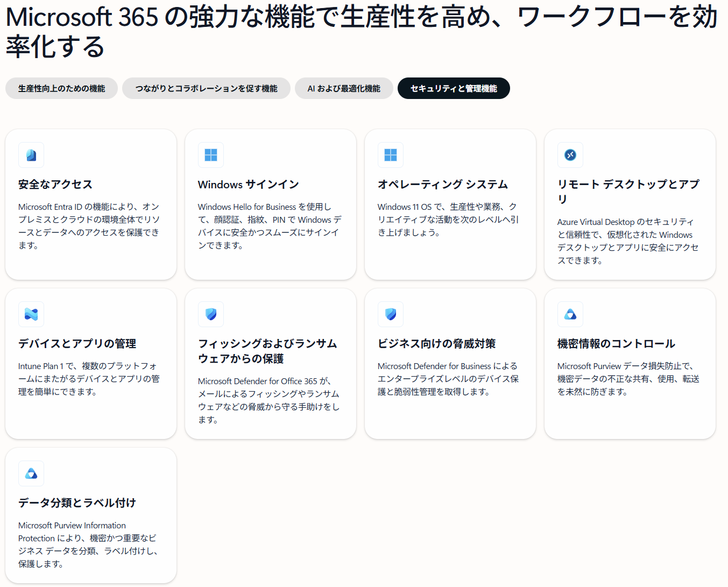
Task: Click the デバイスとアプリの管理 heading
Action: 77,344
